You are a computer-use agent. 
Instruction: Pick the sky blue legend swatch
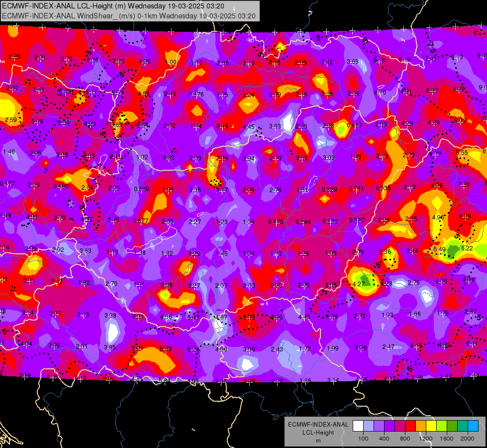pyautogui.click(x=473, y=426)
